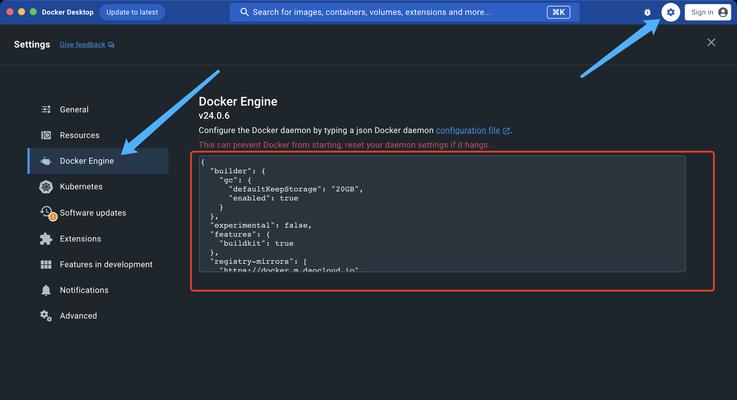Viewport: 737px width, 400px height.
Task: Click inside the daemon JSON editor
Action: 442,214
